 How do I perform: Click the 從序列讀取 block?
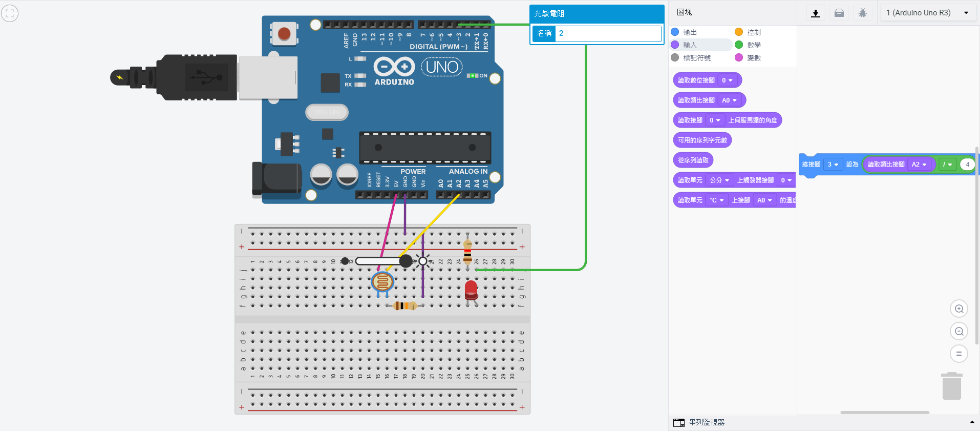(693, 160)
